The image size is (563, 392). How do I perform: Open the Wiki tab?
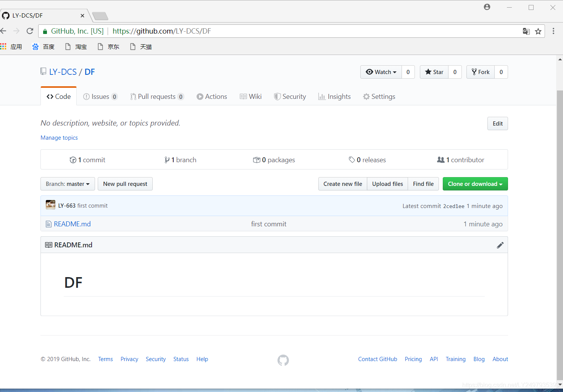tap(251, 97)
